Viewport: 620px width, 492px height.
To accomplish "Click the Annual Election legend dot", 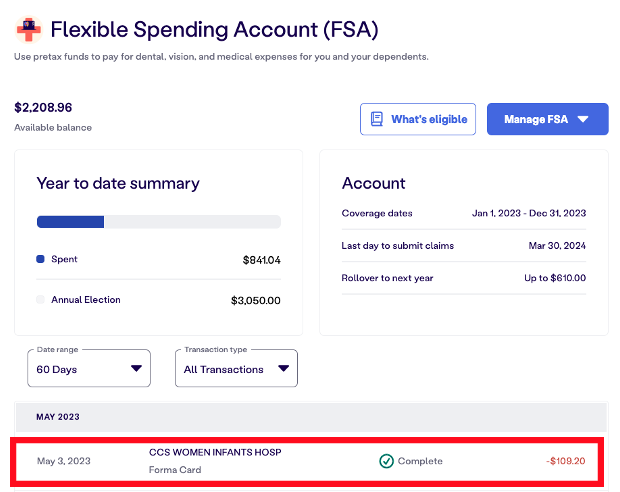I will pyautogui.click(x=41, y=299).
